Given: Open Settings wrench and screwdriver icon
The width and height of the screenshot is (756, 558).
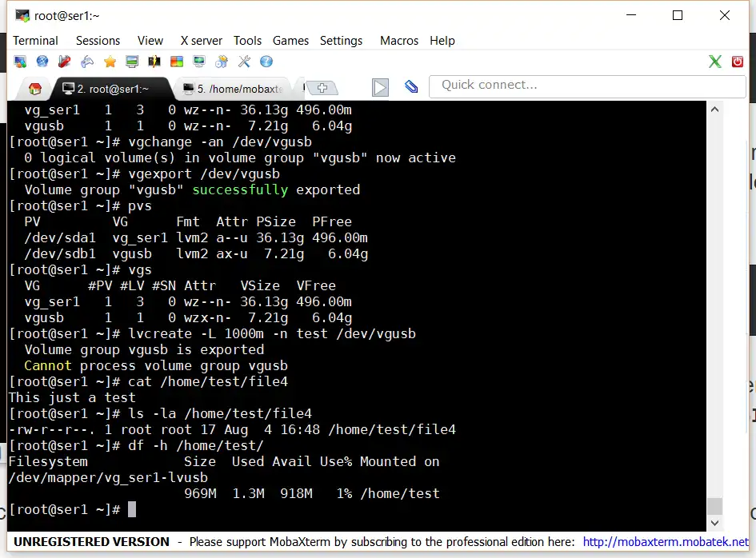Looking at the screenshot, I should click(x=244, y=62).
